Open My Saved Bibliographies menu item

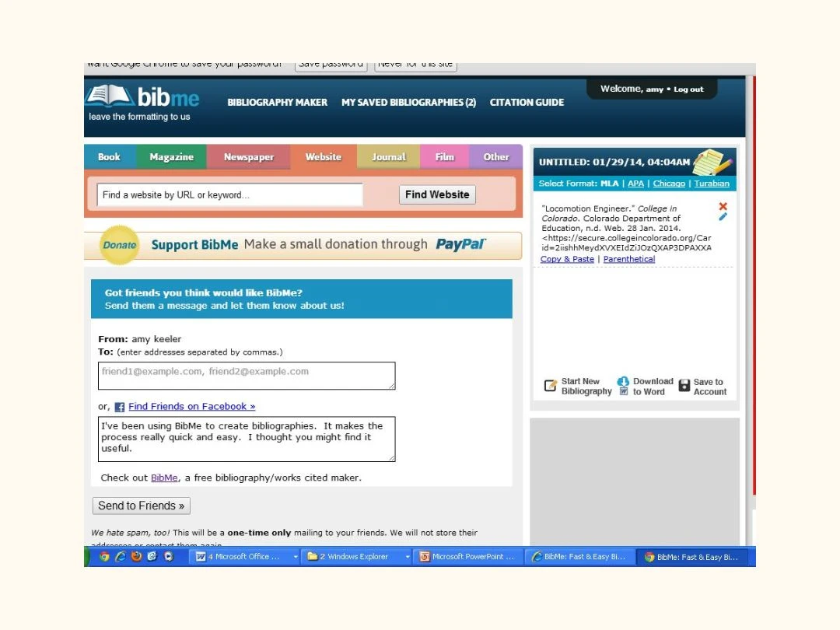click(408, 103)
